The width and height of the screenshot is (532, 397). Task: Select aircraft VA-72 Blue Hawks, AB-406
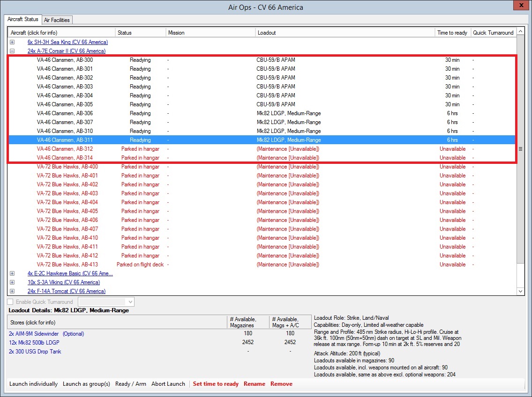pos(262,220)
